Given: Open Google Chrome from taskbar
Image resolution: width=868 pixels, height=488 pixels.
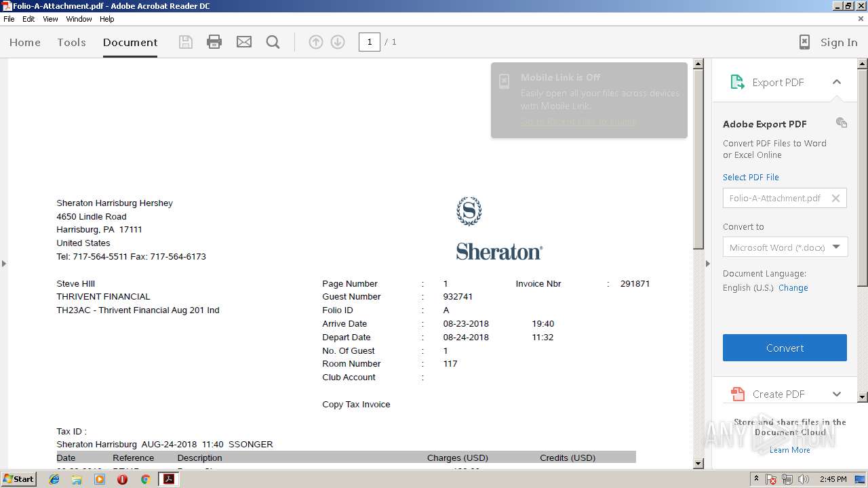Looking at the screenshot, I should click(145, 479).
